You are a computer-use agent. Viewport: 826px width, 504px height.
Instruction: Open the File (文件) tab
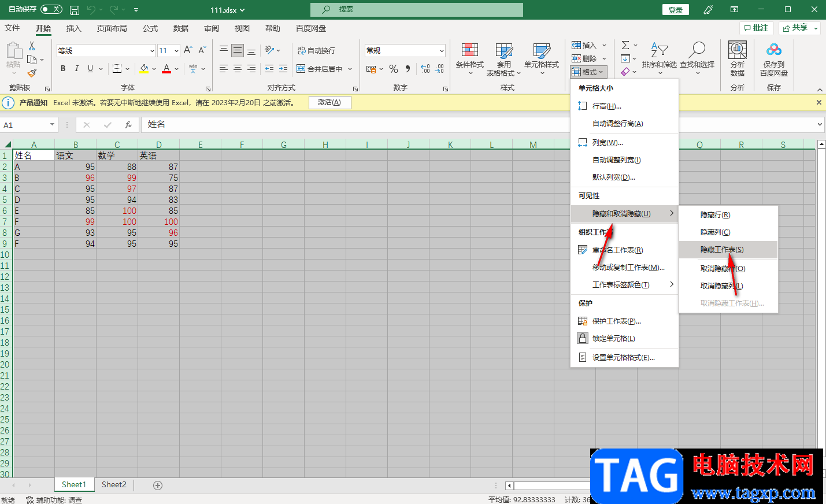pyautogui.click(x=12, y=28)
